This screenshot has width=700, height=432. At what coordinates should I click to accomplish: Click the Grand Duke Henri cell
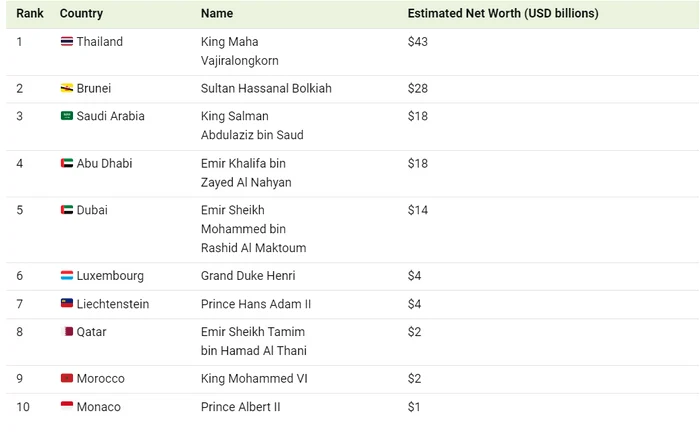[x=248, y=275]
